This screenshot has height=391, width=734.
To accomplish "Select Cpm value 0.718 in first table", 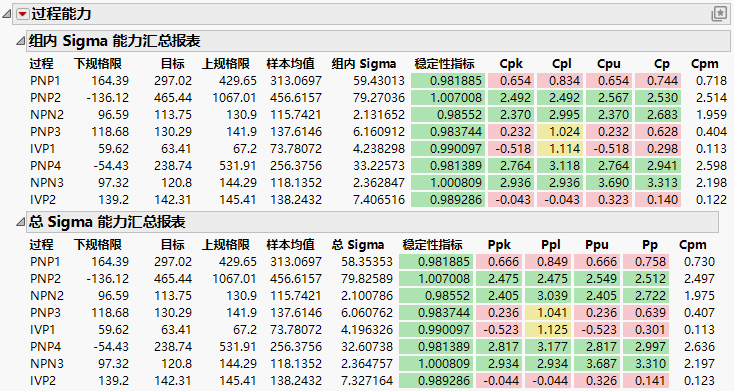I will click(x=711, y=81).
